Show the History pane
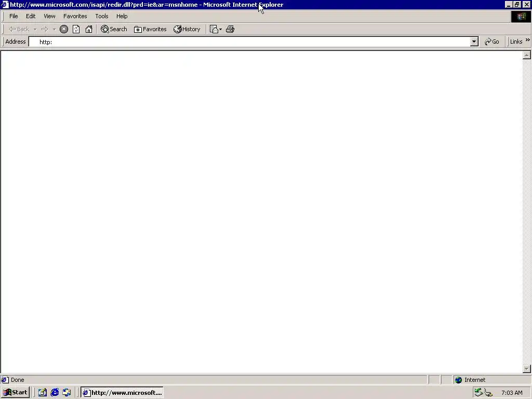This screenshot has width=532, height=399. tap(187, 29)
